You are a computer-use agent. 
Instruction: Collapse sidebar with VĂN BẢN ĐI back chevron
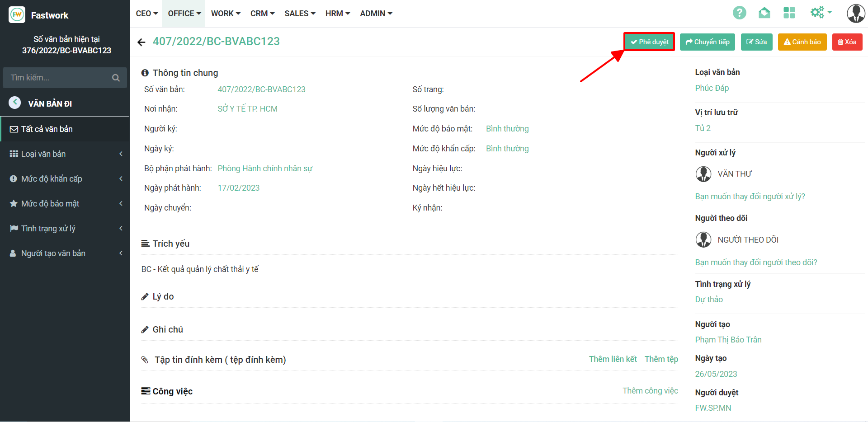coord(15,103)
